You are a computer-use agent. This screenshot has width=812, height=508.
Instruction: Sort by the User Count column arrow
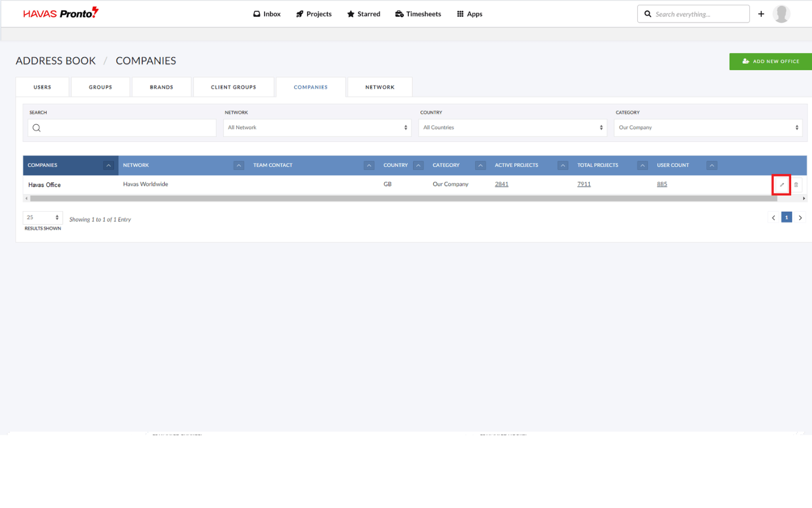pyautogui.click(x=712, y=165)
